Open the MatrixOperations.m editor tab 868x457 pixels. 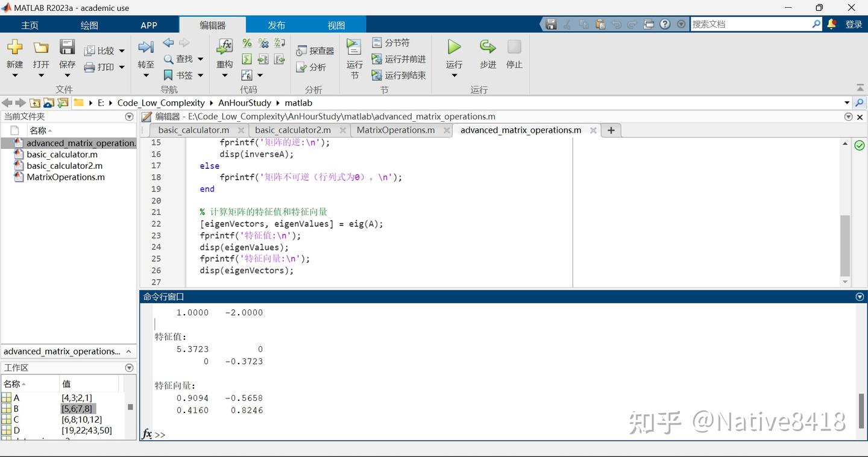tap(395, 130)
